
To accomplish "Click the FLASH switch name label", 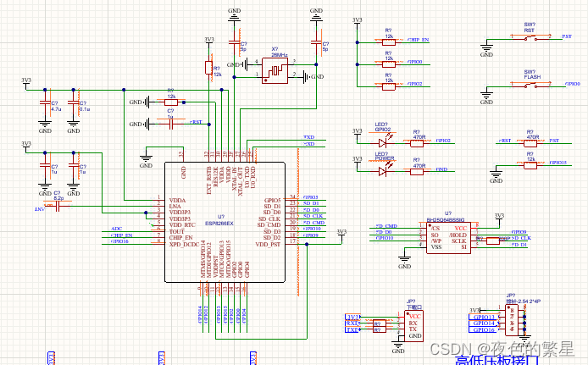I will click(x=532, y=77).
